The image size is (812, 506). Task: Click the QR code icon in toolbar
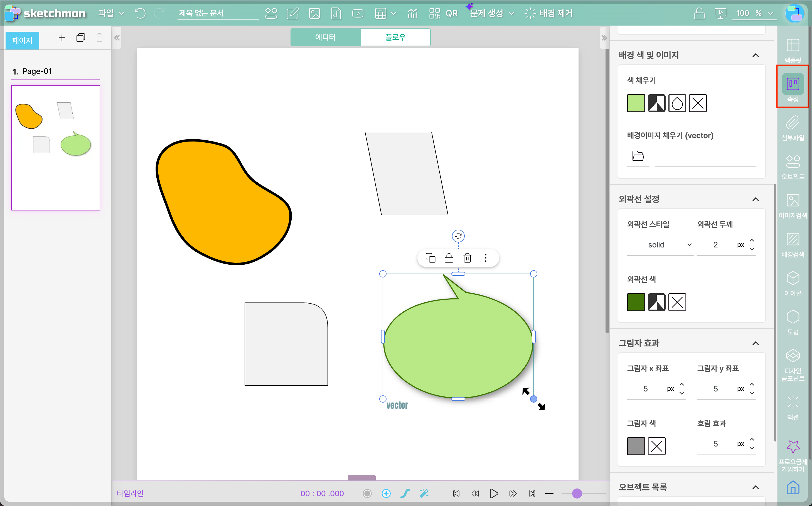434,13
